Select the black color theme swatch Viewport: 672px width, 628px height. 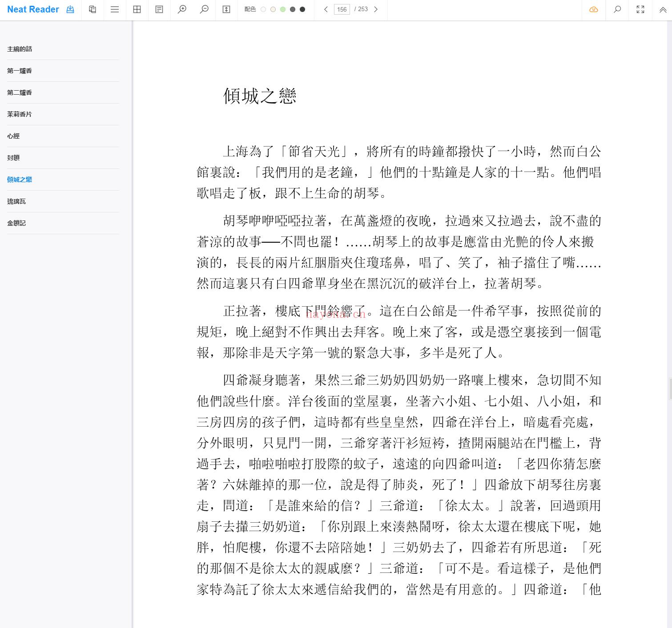[302, 9]
